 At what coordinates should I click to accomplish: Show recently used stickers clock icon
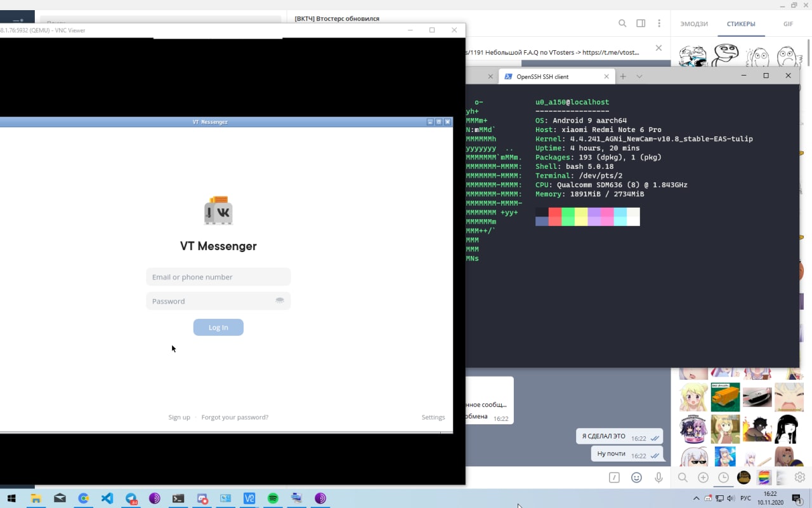[x=723, y=478]
